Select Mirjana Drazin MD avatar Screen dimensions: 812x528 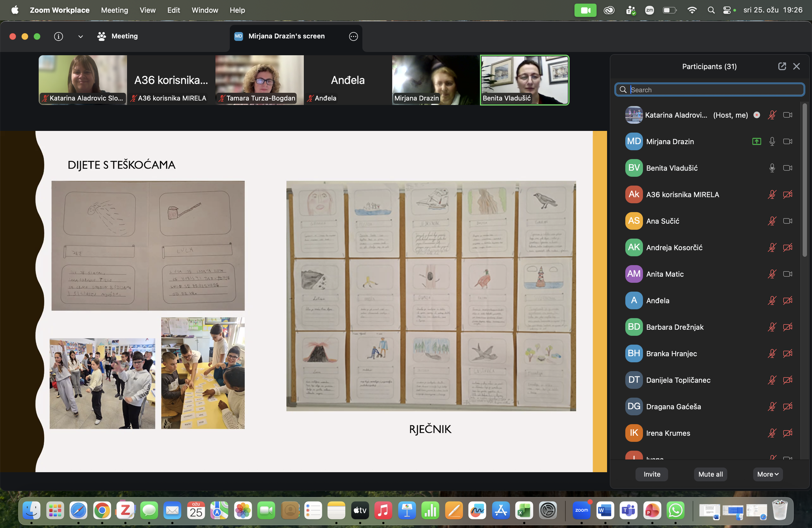pos(634,141)
